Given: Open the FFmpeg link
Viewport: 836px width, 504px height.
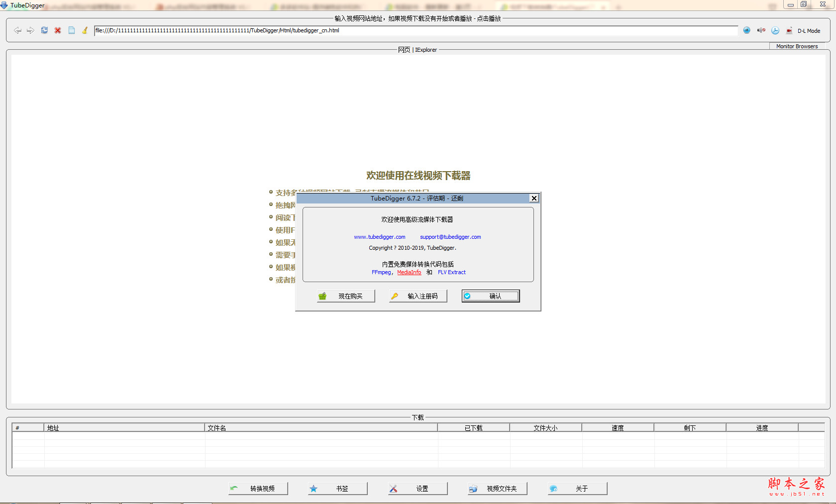Looking at the screenshot, I should pyautogui.click(x=381, y=272).
